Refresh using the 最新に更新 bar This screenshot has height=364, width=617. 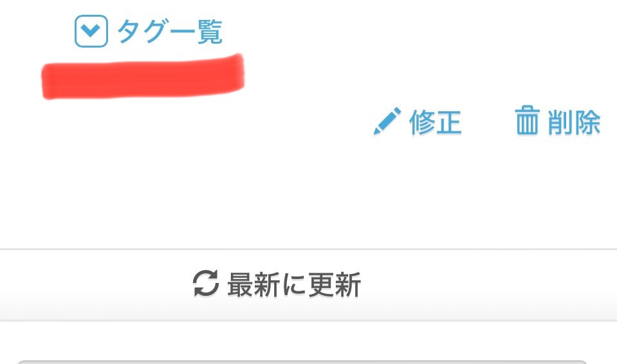pyautogui.click(x=309, y=285)
